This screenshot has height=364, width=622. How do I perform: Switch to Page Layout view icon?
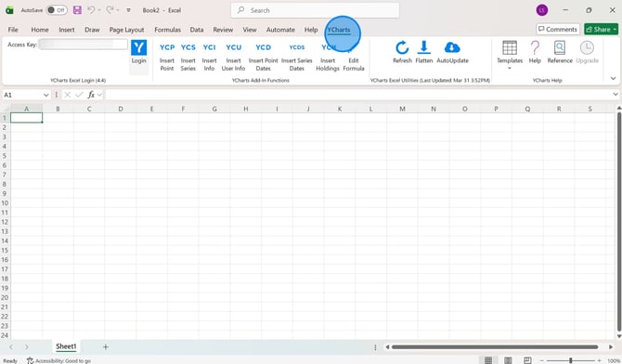tap(508, 360)
